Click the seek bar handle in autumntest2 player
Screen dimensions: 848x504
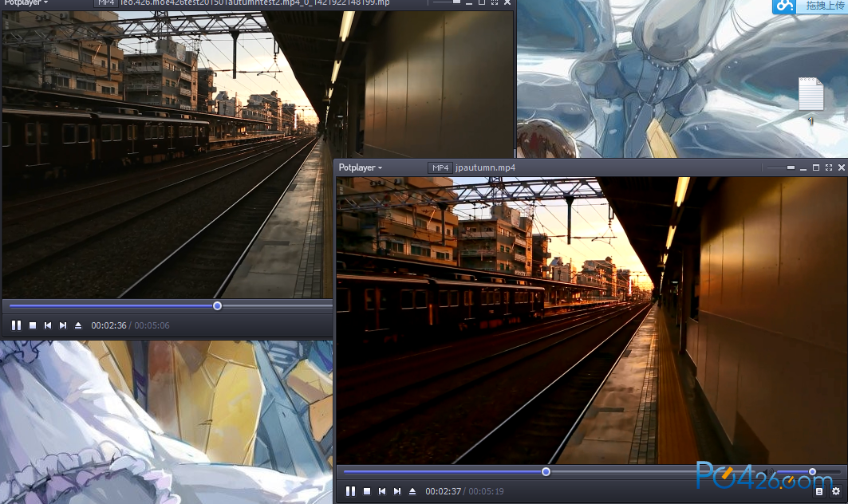click(x=218, y=305)
